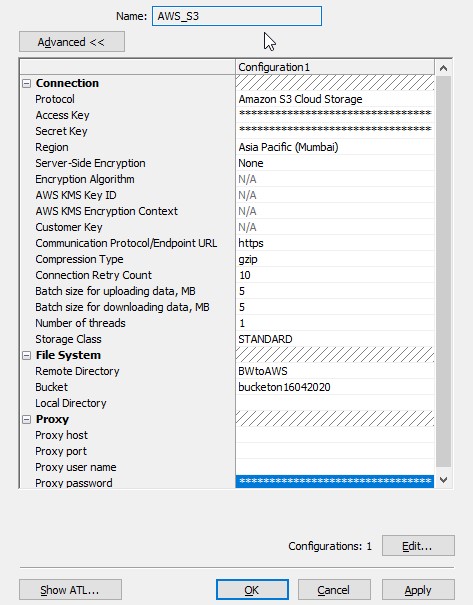473x605 pixels.
Task: Select the Secret Key row label
Action: 61,131
